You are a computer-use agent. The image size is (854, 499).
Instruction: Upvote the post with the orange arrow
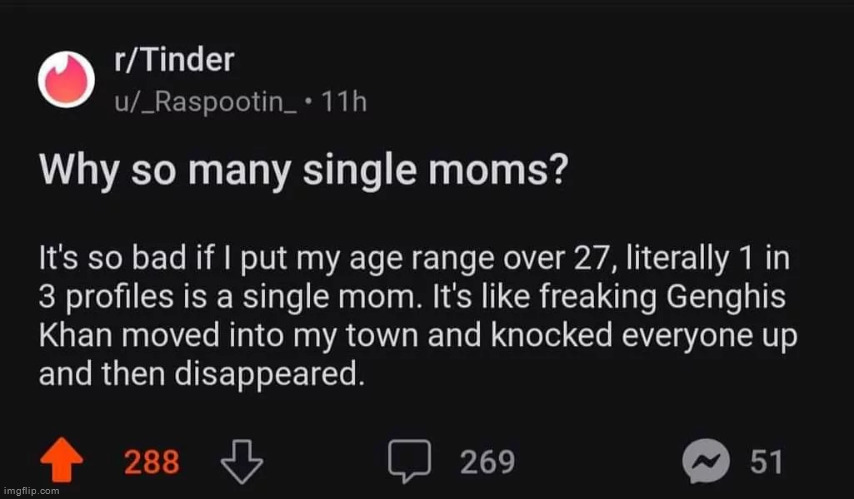click(62, 460)
